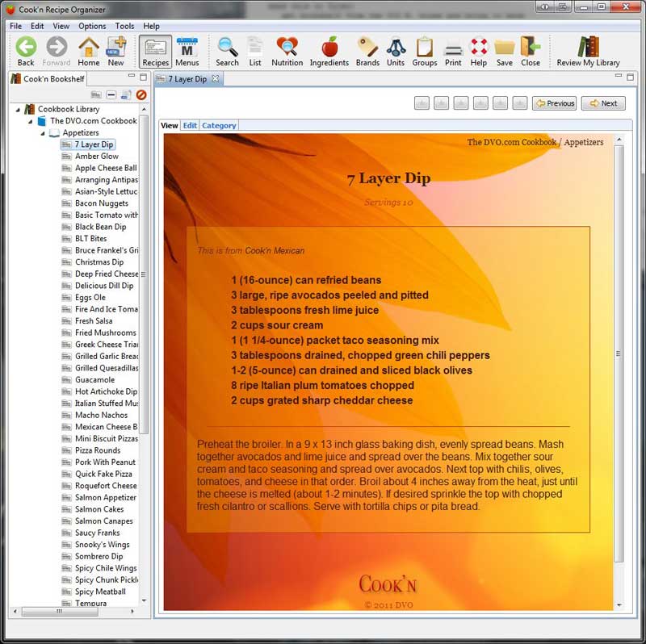Viewport: 646px width, 644px height.
Task: Give the recipe a five-star rating
Action: (x=500, y=103)
